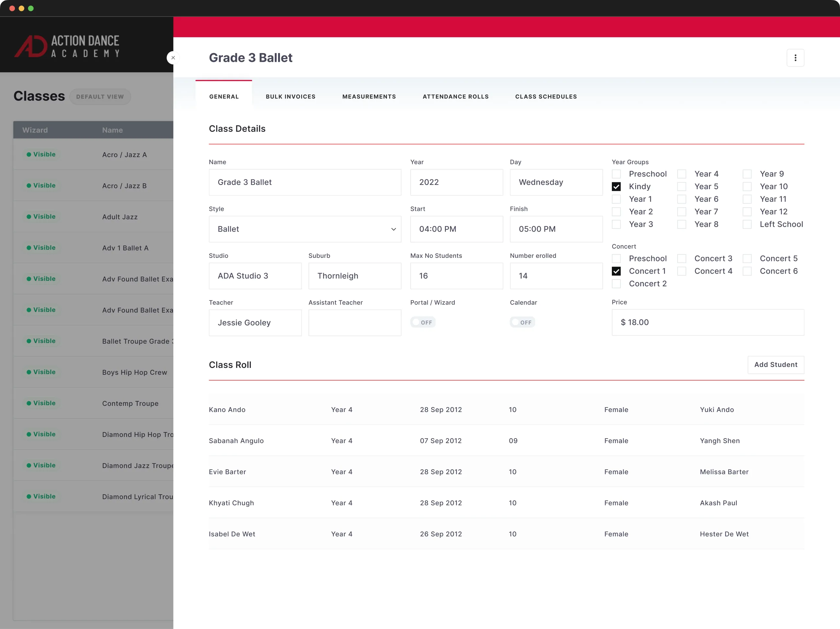The width and height of the screenshot is (840, 629).
Task: Enable the Portal / Wizard toggle
Action: (423, 322)
